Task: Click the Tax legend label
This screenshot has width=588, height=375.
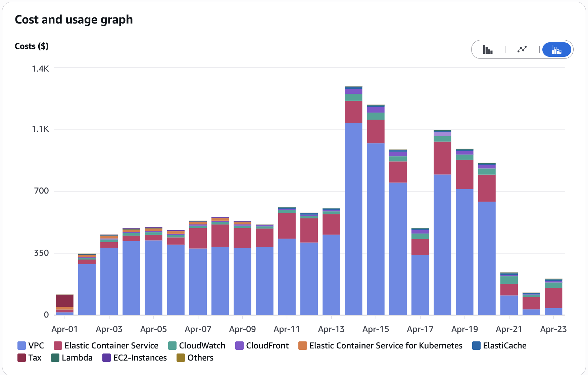Action: click(35, 358)
